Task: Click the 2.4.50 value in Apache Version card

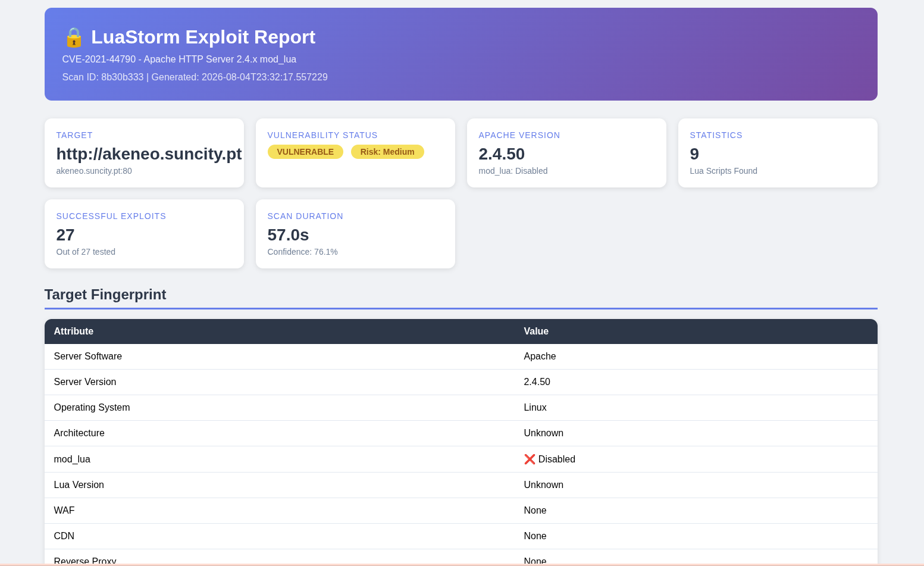Action: pyautogui.click(x=502, y=154)
